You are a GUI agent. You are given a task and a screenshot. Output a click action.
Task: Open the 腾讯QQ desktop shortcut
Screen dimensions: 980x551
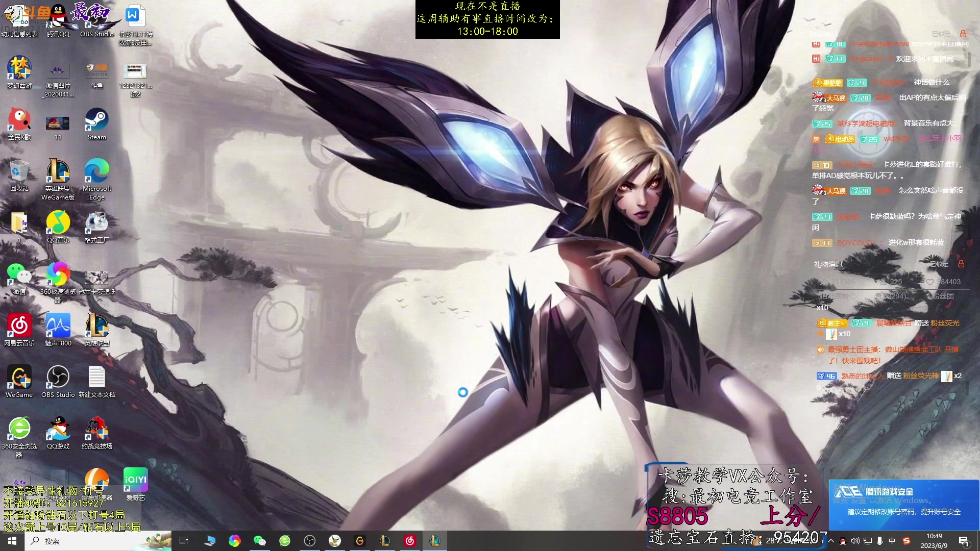58,20
